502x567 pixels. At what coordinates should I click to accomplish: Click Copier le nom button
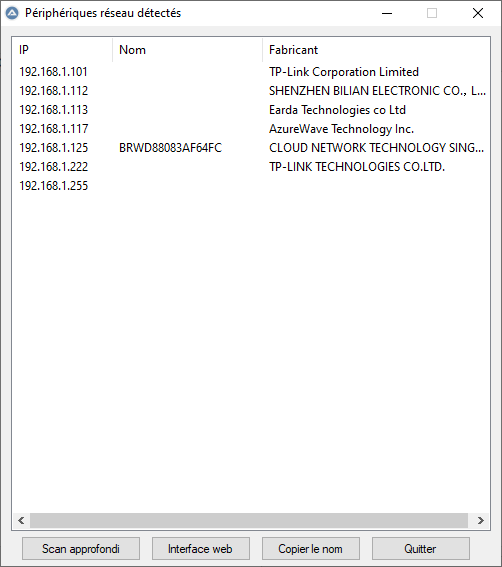(311, 549)
